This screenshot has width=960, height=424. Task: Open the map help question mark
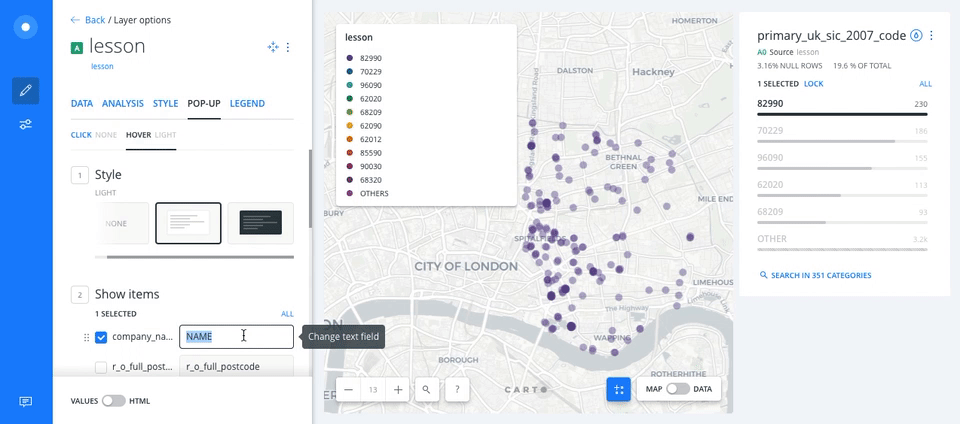pyautogui.click(x=457, y=389)
